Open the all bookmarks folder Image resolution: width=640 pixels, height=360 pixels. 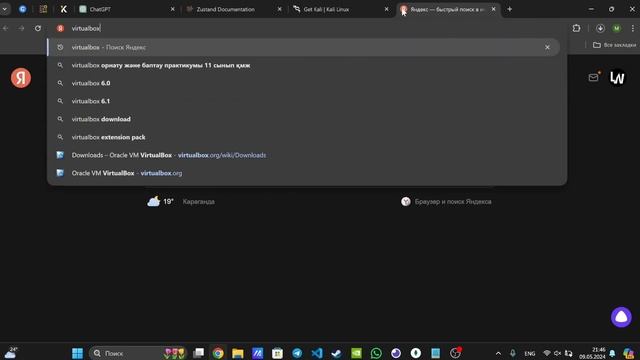[614, 45]
